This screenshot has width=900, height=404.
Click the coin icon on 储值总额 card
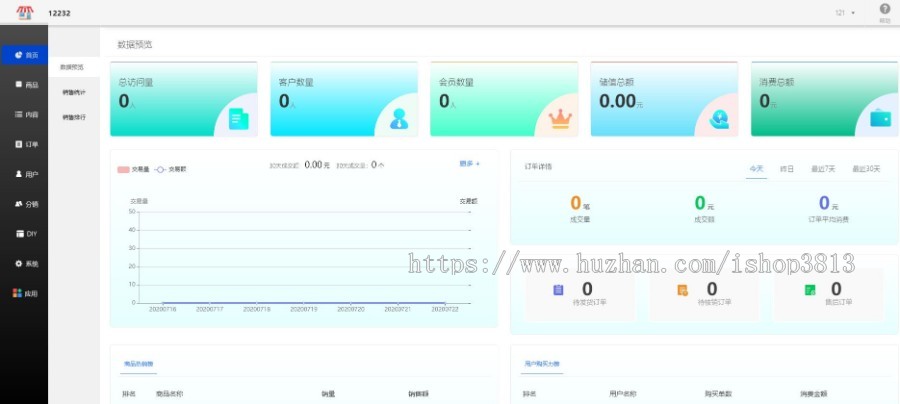[719, 118]
